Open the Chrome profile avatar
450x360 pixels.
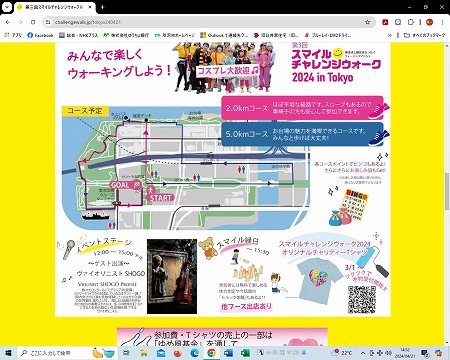pos(429,22)
